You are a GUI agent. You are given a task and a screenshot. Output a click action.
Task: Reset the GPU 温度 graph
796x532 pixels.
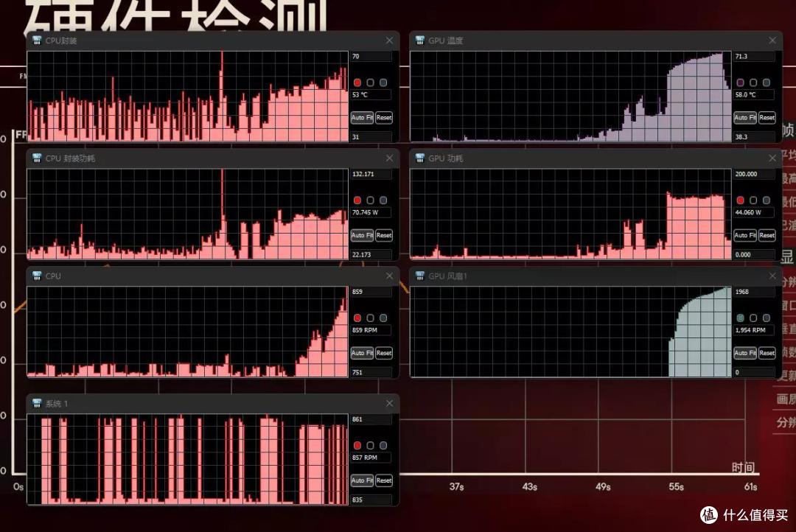767,118
